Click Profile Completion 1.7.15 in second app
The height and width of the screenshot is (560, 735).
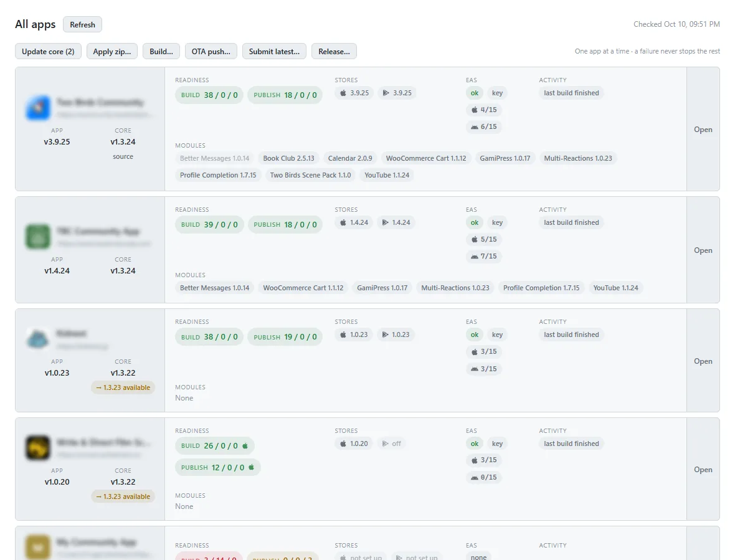point(541,288)
